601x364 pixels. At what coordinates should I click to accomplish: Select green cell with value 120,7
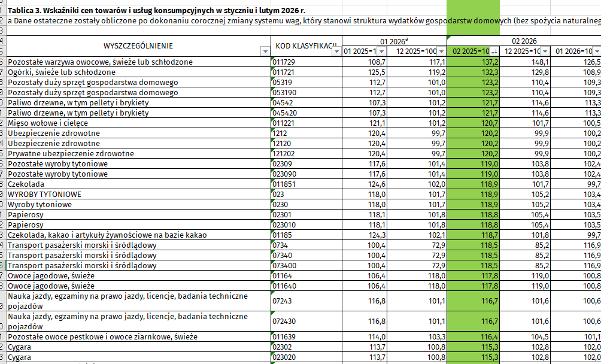[x=473, y=123]
